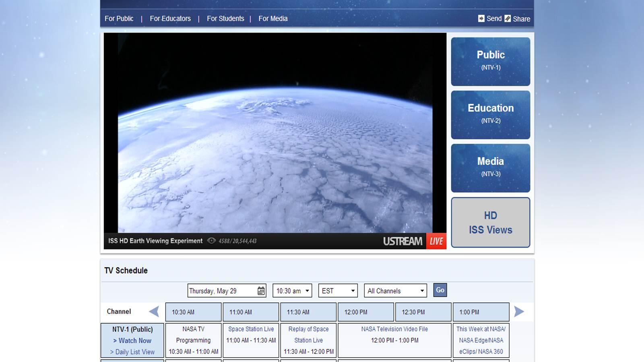Click the live ISS Earth video player
Image resolution: width=644 pixels, height=362 pixels.
[x=275, y=133]
